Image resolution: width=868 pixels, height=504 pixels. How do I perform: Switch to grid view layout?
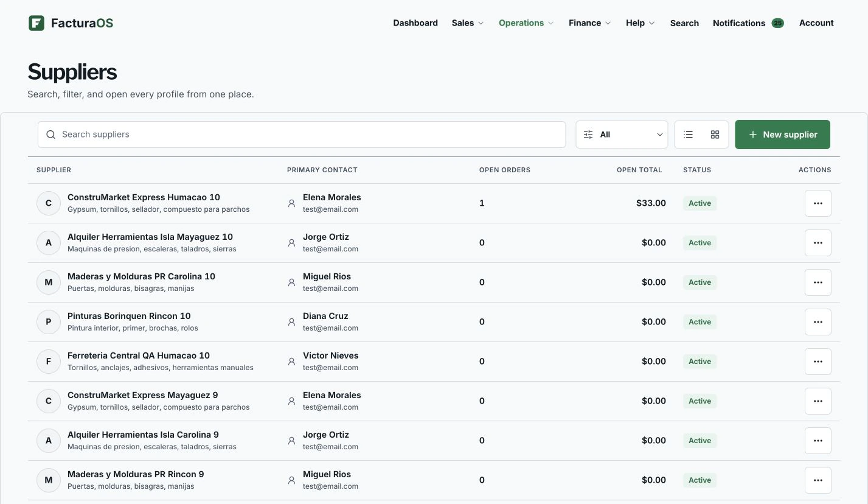pos(715,135)
